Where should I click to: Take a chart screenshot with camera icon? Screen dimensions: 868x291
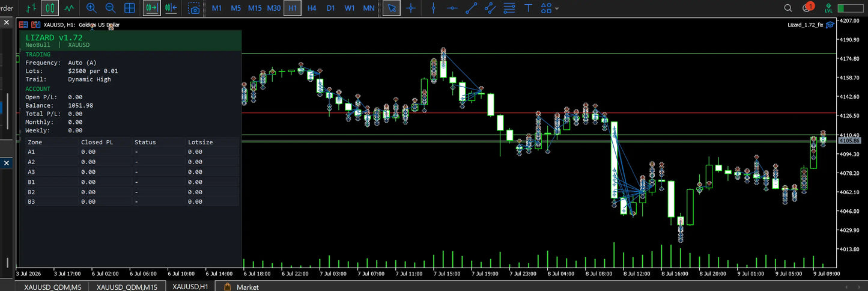tap(194, 8)
